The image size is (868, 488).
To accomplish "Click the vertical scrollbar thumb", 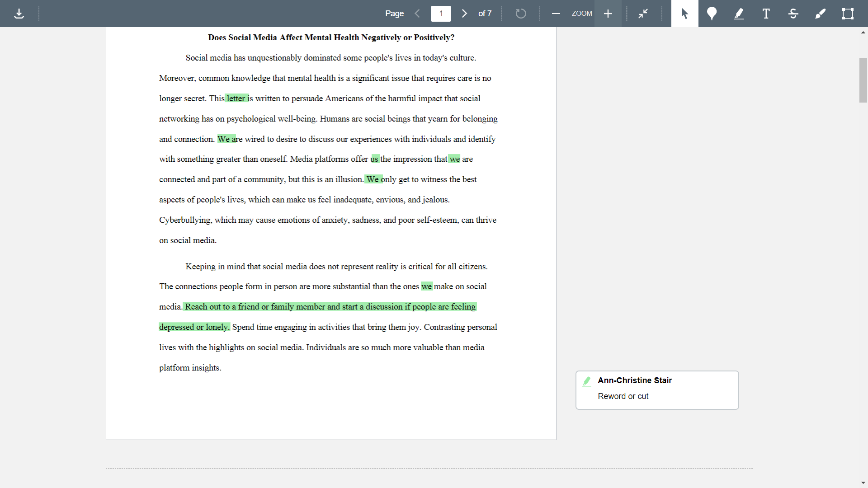I will (863, 80).
